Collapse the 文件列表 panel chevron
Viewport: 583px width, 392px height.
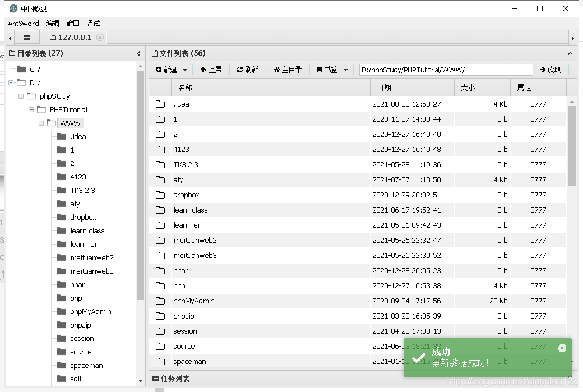570,53
